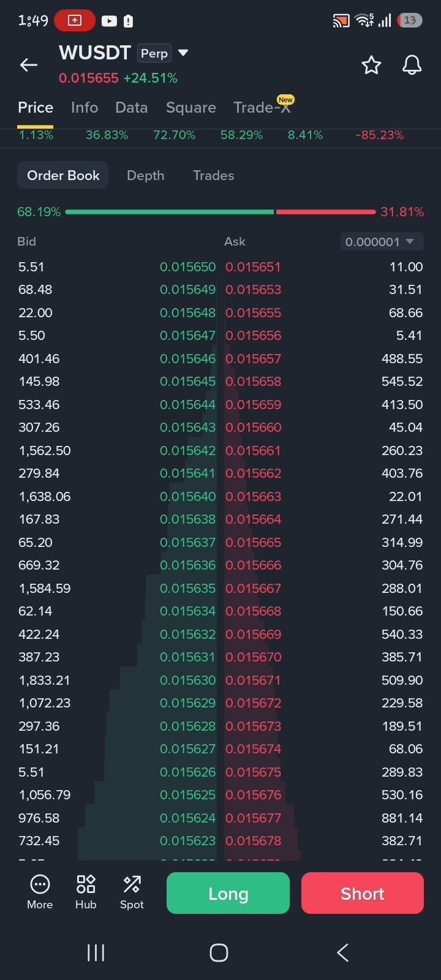Tap the back arrow icon
Image resolution: width=441 pixels, height=980 pixels.
(x=29, y=65)
